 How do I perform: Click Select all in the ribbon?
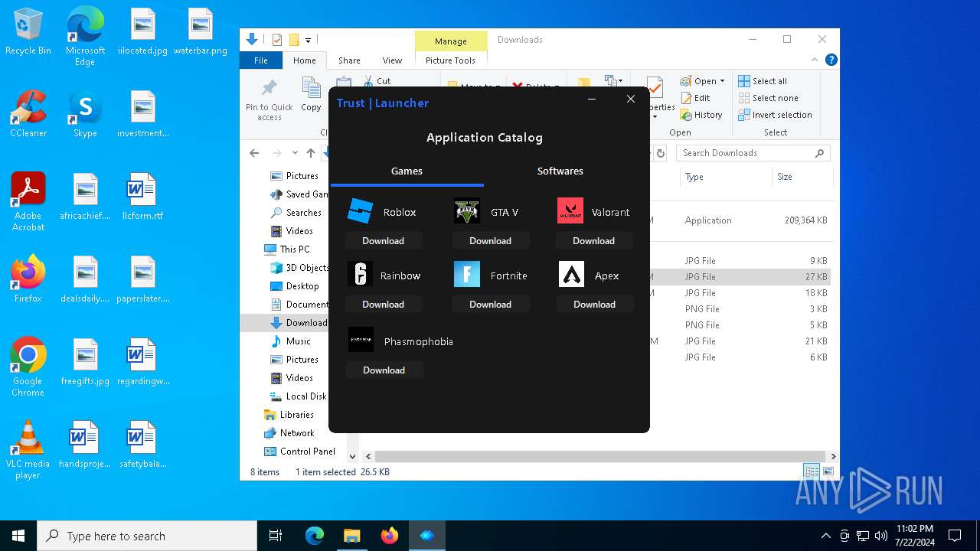point(763,81)
